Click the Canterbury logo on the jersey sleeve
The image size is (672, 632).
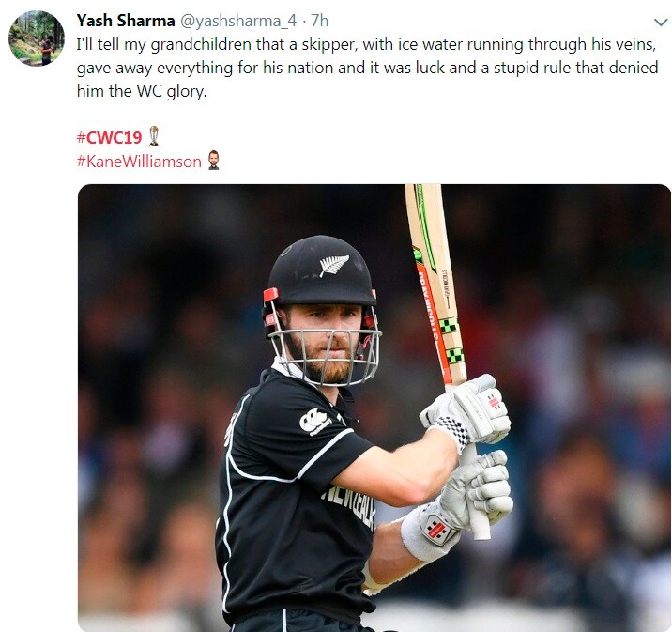[x=315, y=422]
